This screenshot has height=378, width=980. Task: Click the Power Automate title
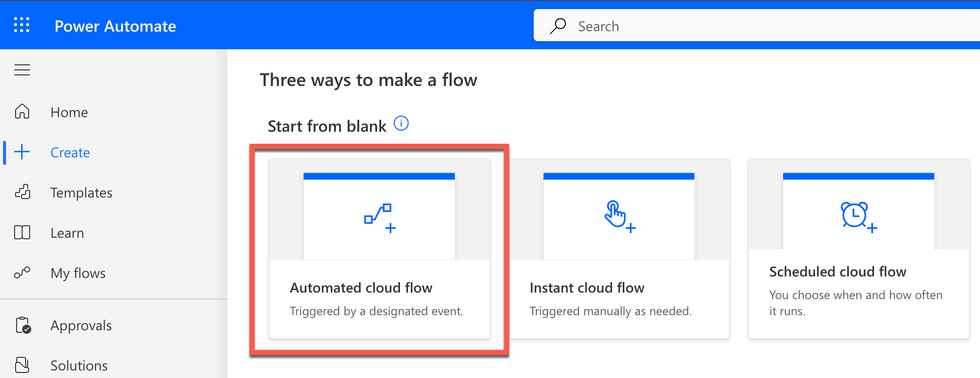click(x=115, y=26)
